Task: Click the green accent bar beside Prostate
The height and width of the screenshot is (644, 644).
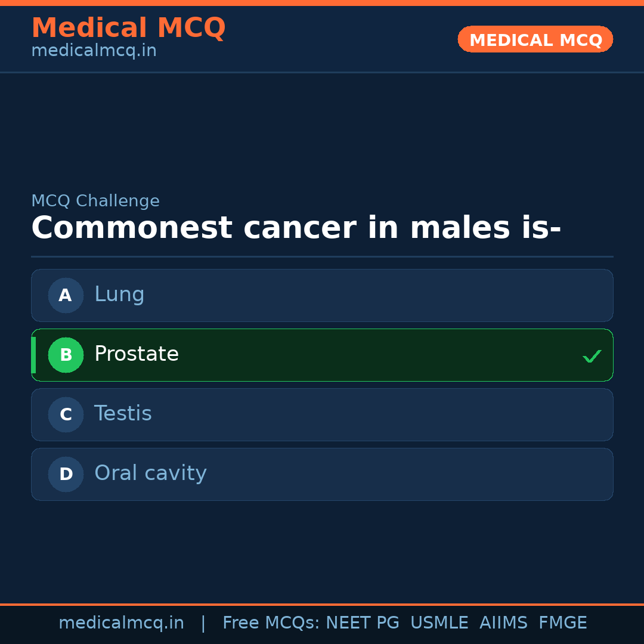Action: [33, 355]
